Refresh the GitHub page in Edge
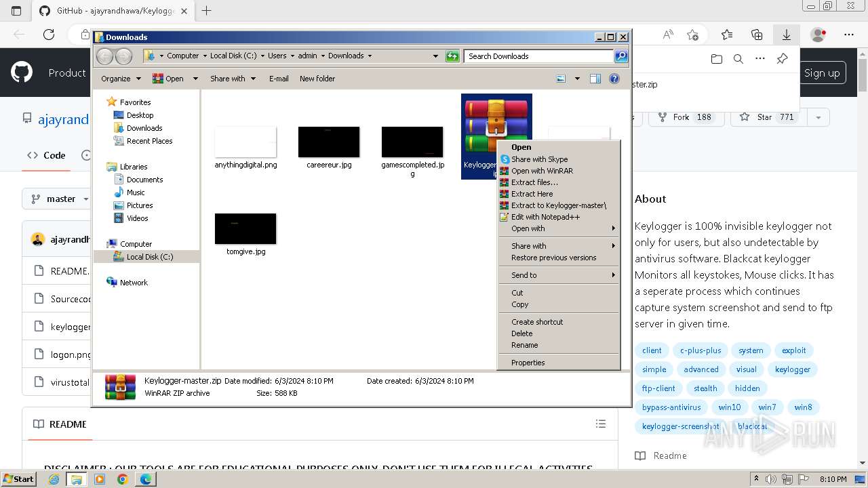This screenshot has height=488, width=868. pos(49,35)
